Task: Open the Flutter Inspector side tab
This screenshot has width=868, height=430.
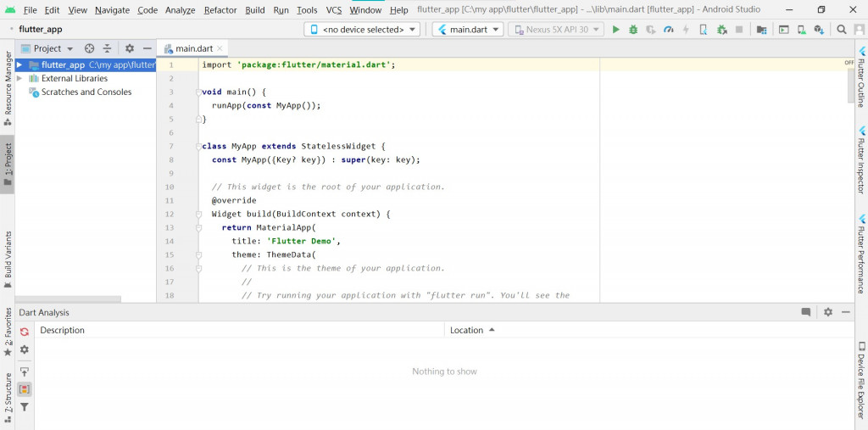Action: click(x=861, y=159)
